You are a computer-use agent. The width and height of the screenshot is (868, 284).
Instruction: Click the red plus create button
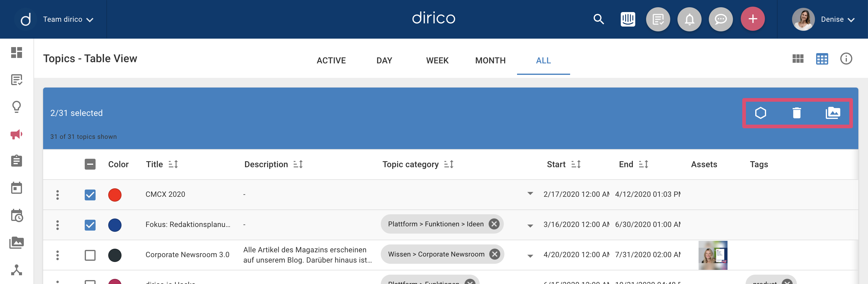coord(753,19)
